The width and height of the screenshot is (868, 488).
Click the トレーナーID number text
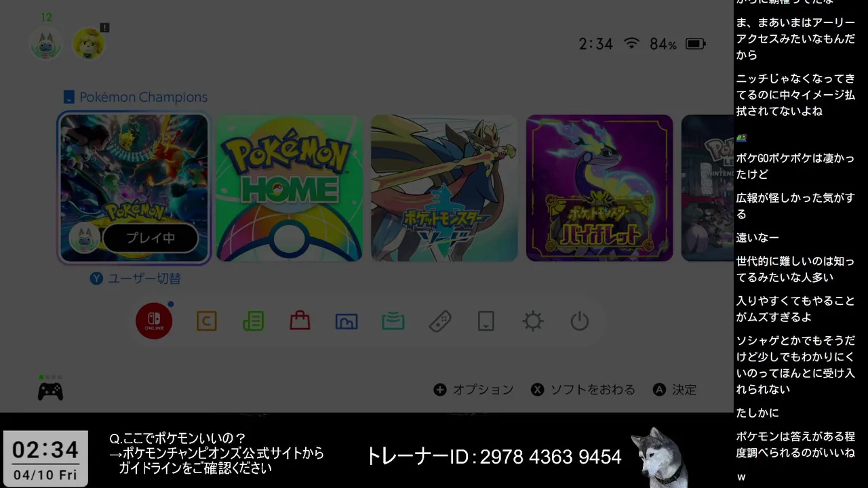pyautogui.click(x=494, y=456)
